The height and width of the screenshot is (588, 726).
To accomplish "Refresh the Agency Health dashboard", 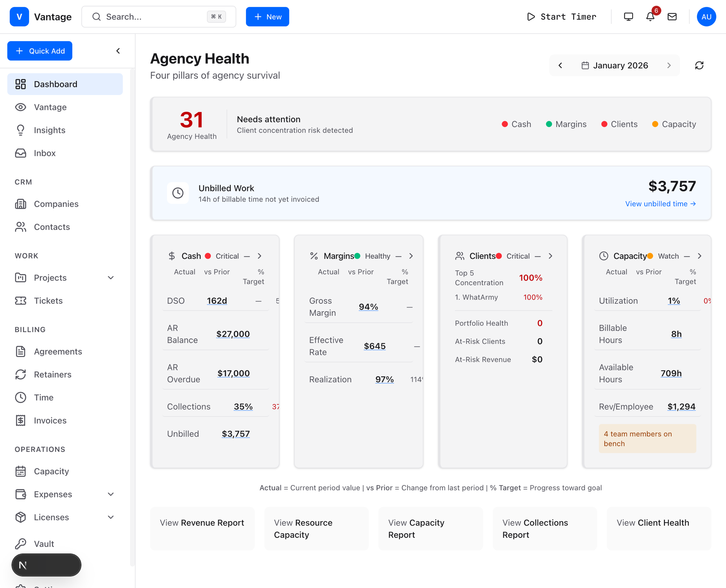I will pyautogui.click(x=699, y=65).
